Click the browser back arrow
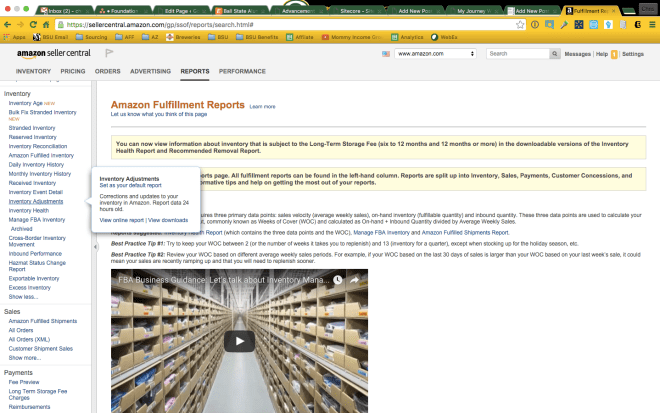660x413 pixels. (7, 23)
